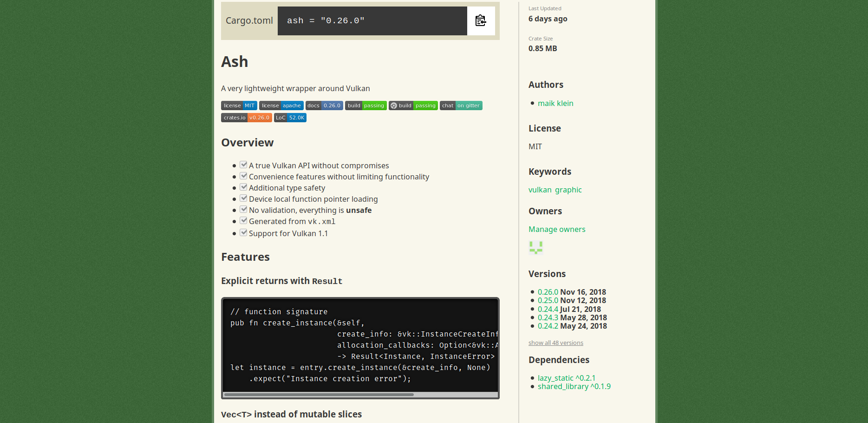This screenshot has height=423, width=868.
Task: Click the license apache badge
Action: pos(281,106)
